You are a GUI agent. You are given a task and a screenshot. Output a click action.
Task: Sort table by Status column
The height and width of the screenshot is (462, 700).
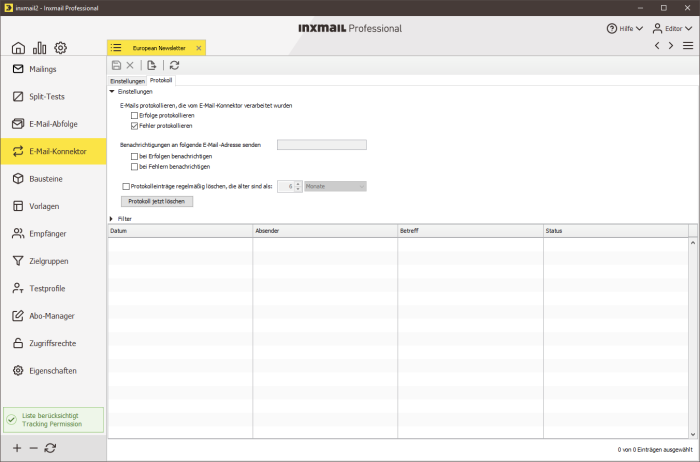[x=616, y=231]
